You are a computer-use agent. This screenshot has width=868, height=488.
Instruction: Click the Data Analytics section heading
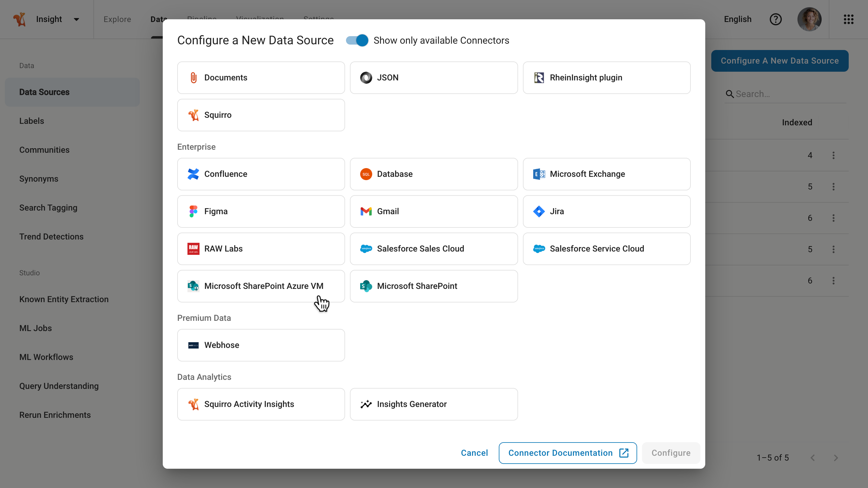pyautogui.click(x=204, y=377)
